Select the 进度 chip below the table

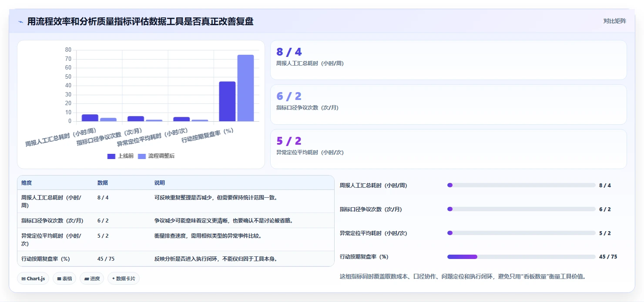click(92, 279)
